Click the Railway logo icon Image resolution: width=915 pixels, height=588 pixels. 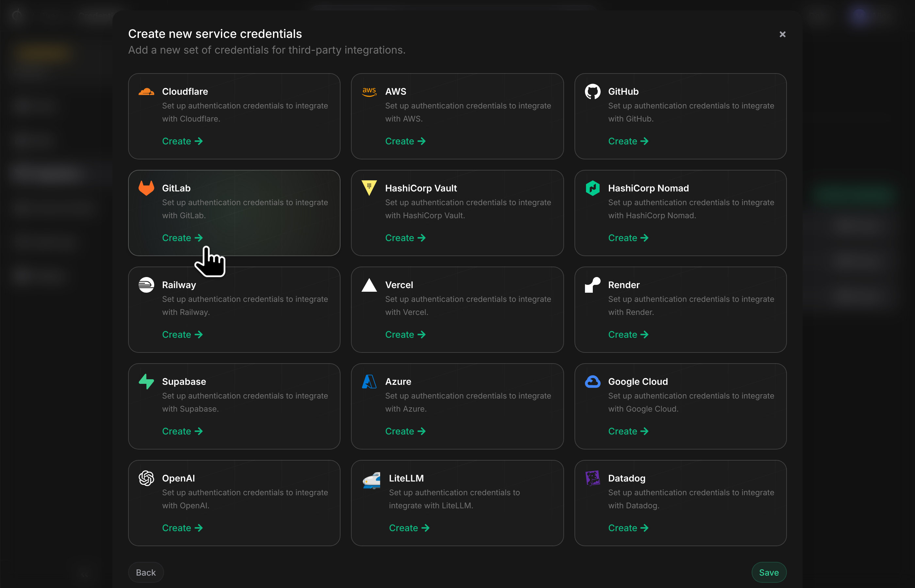coord(146,285)
